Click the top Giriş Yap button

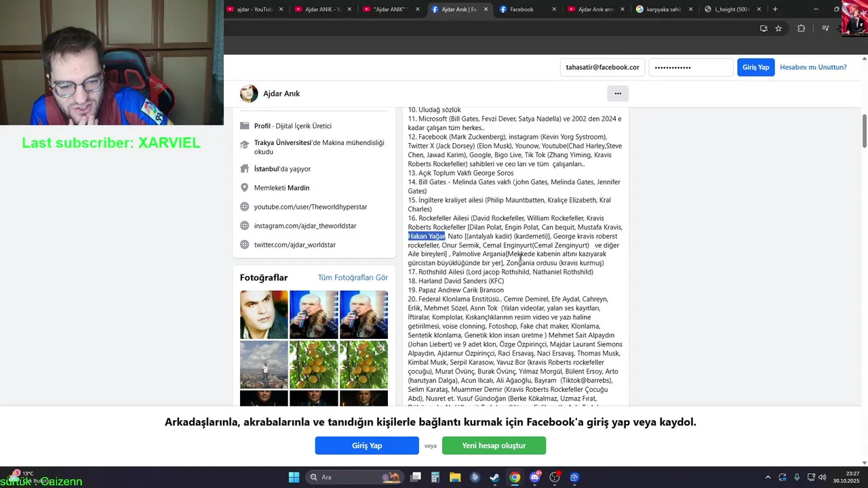click(x=755, y=67)
